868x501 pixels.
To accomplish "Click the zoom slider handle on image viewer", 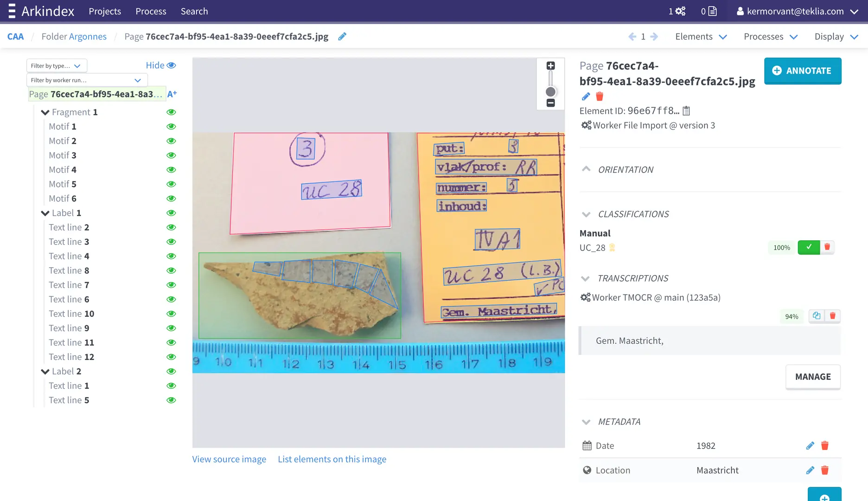I will [550, 92].
